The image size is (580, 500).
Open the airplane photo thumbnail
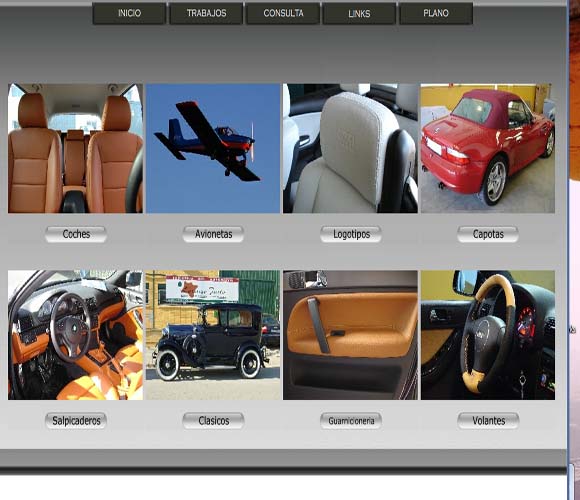(213, 148)
